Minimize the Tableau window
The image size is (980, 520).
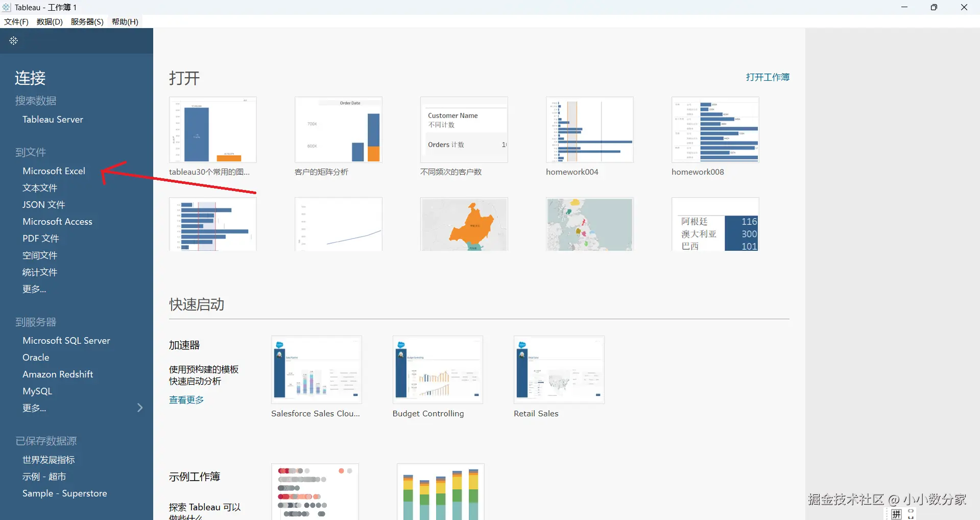pos(904,7)
